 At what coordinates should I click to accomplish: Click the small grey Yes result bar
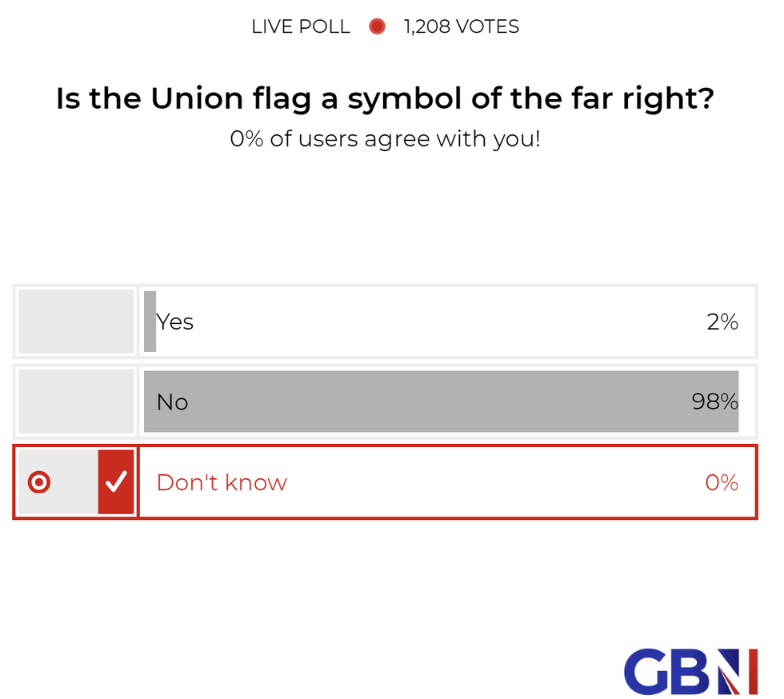click(x=150, y=322)
